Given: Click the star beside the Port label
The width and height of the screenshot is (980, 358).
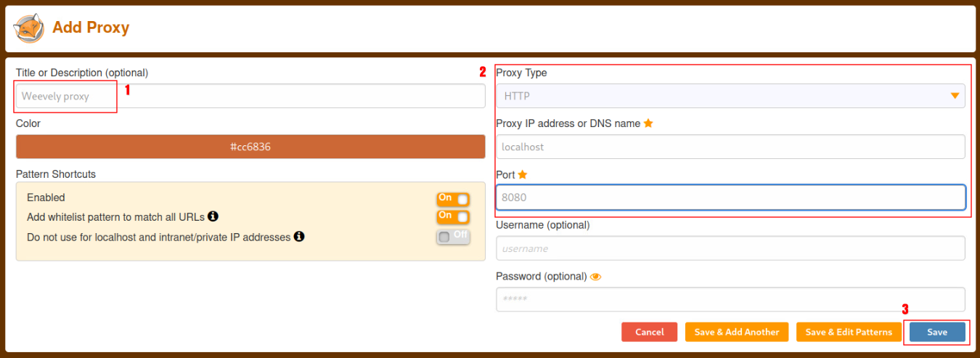Looking at the screenshot, I should (522, 175).
